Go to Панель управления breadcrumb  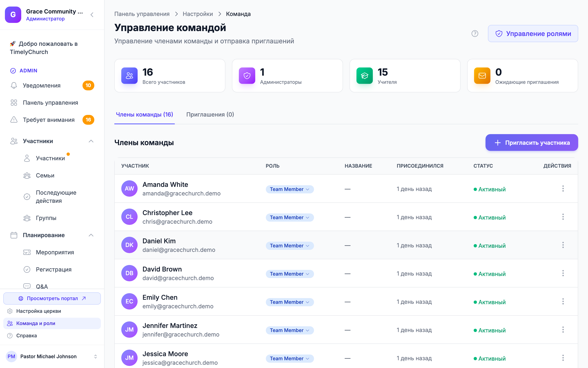pos(142,14)
